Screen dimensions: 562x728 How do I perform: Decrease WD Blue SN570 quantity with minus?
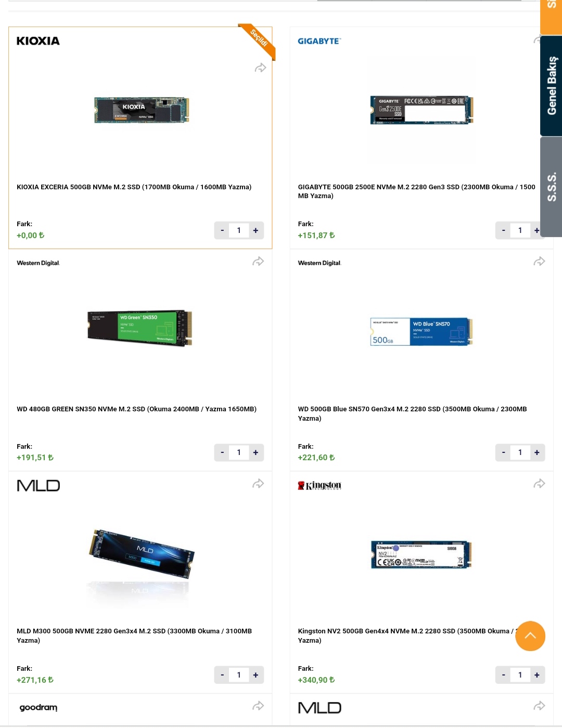point(503,452)
